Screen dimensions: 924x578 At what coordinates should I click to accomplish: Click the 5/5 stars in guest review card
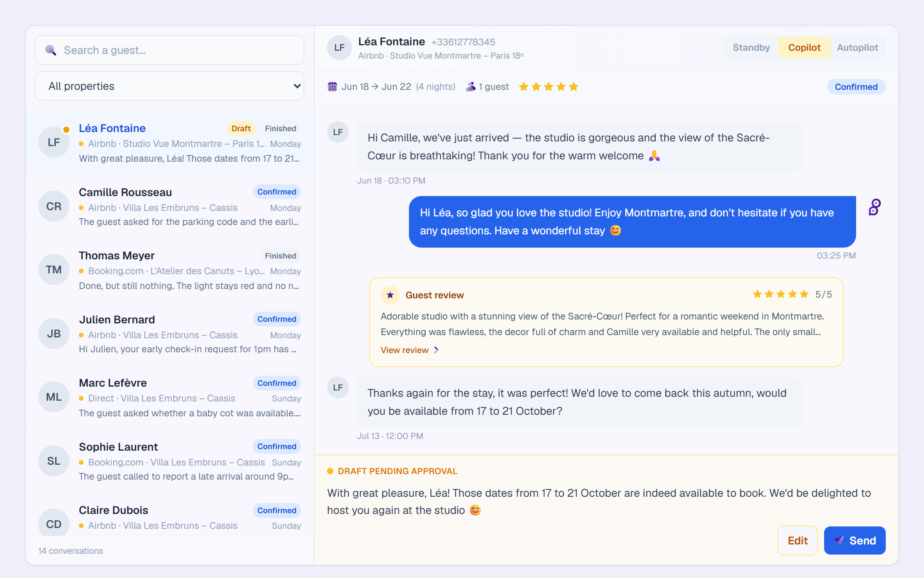point(780,294)
